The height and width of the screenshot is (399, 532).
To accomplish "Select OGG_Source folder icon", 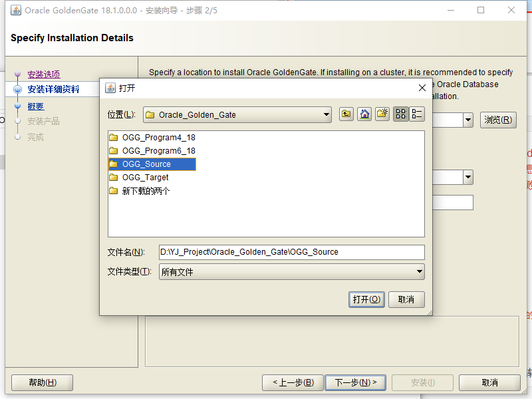I will coord(114,164).
